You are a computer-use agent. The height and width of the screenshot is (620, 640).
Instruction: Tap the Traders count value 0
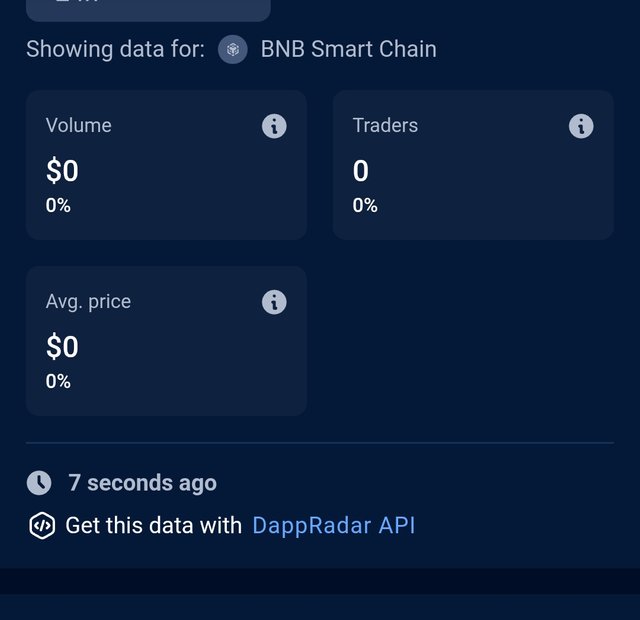(x=361, y=171)
